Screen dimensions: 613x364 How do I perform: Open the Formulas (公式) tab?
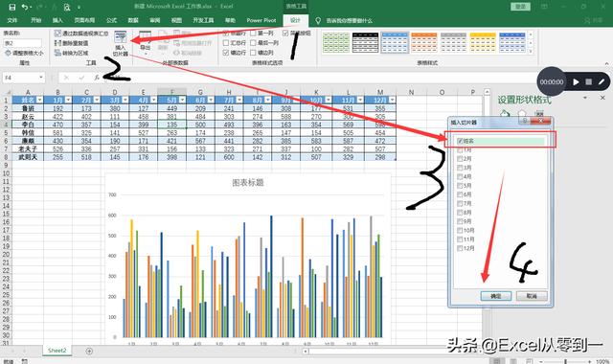coord(111,20)
